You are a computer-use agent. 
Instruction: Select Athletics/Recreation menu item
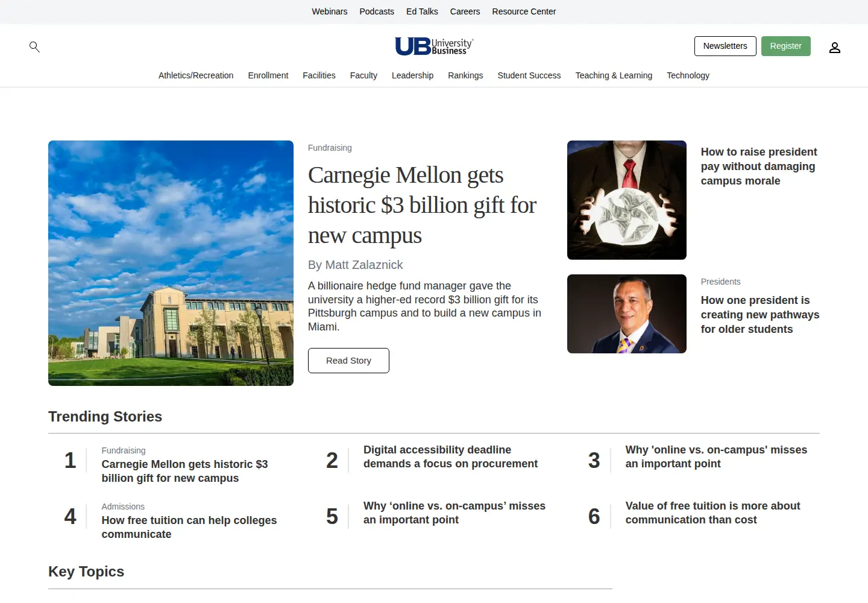[196, 75]
